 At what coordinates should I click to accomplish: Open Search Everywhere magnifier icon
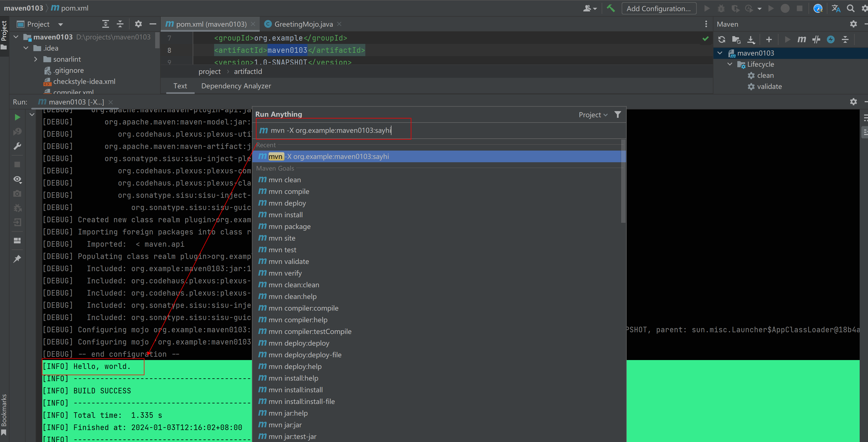click(x=850, y=8)
